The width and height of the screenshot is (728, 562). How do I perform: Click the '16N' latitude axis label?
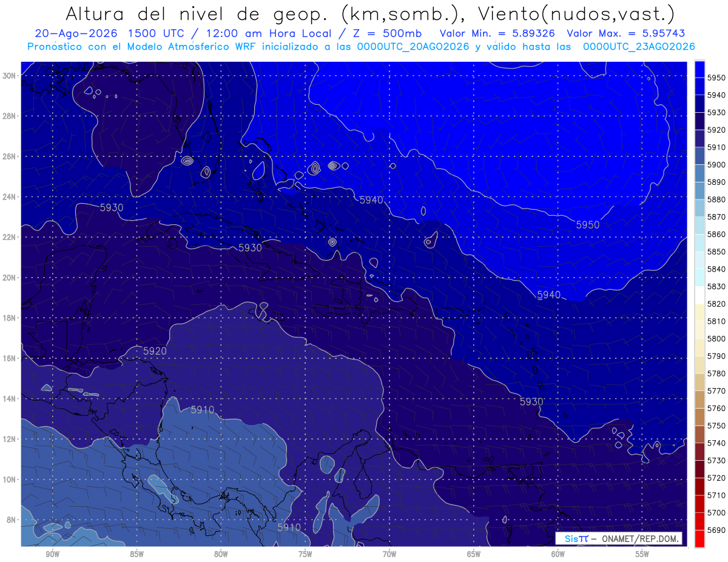point(10,358)
